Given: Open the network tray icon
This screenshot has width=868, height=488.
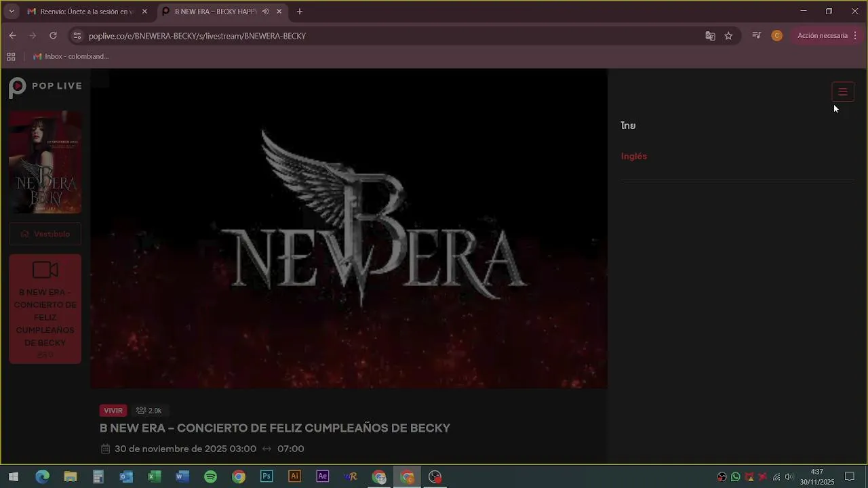Looking at the screenshot, I should (776, 477).
